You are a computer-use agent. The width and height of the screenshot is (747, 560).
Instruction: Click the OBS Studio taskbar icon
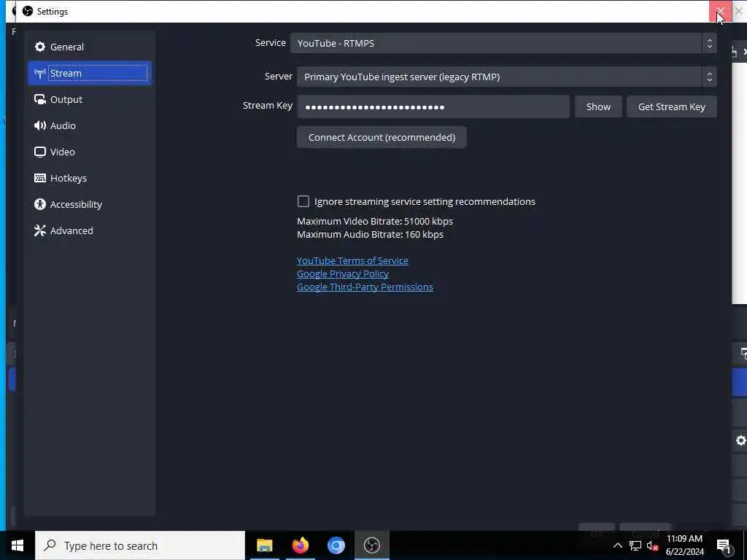point(371,545)
